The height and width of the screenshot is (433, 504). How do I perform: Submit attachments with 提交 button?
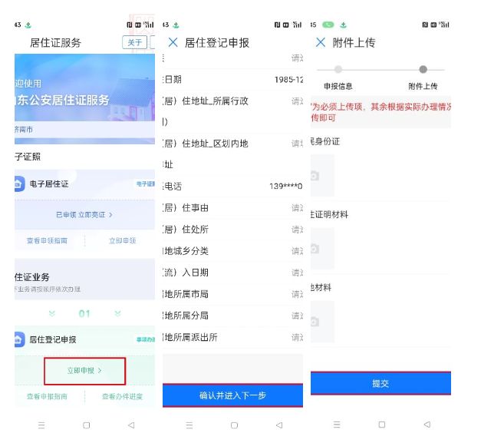(380, 383)
